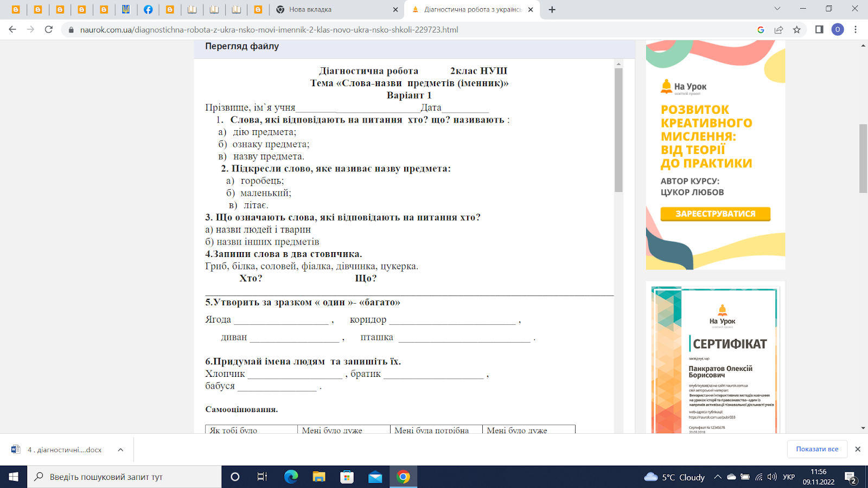Click the browser forward arrow
This screenshot has height=488, width=868.
(x=30, y=29)
